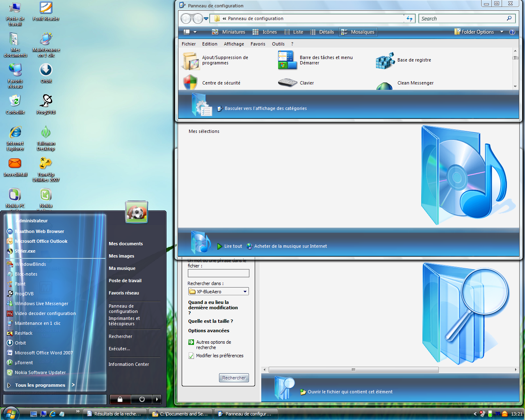Viewport: 525px width, 420px height.
Task: Open the Affichage menu
Action: (x=234, y=44)
